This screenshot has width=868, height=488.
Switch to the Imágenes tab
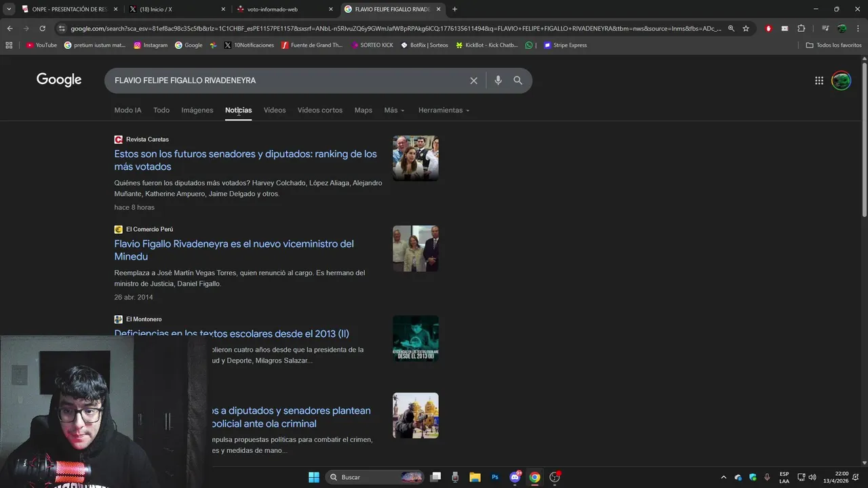coord(197,110)
